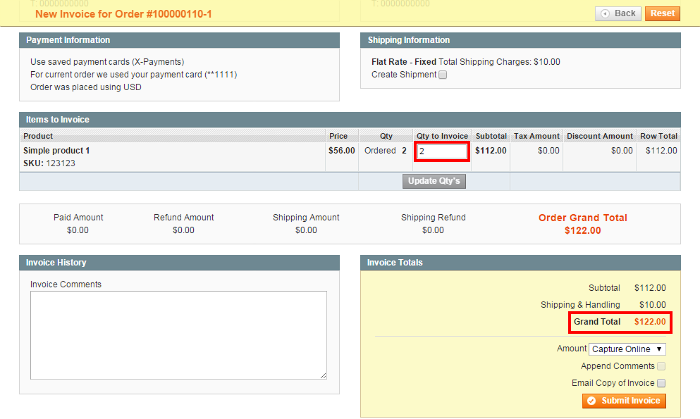This screenshot has width=700, height=419.
Task: Check Email Copy of Invoice
Action: 662,383
